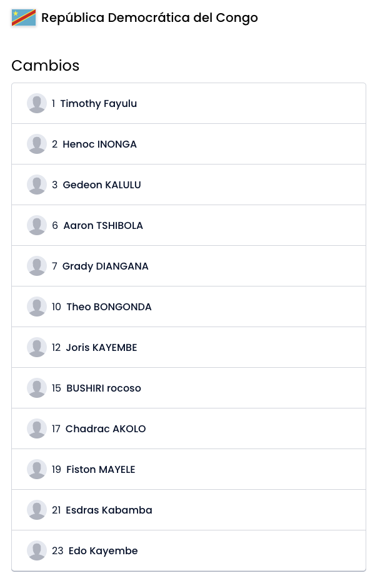
Task: Click Theo BONGONDA's profile avatar
Action: 37,307
